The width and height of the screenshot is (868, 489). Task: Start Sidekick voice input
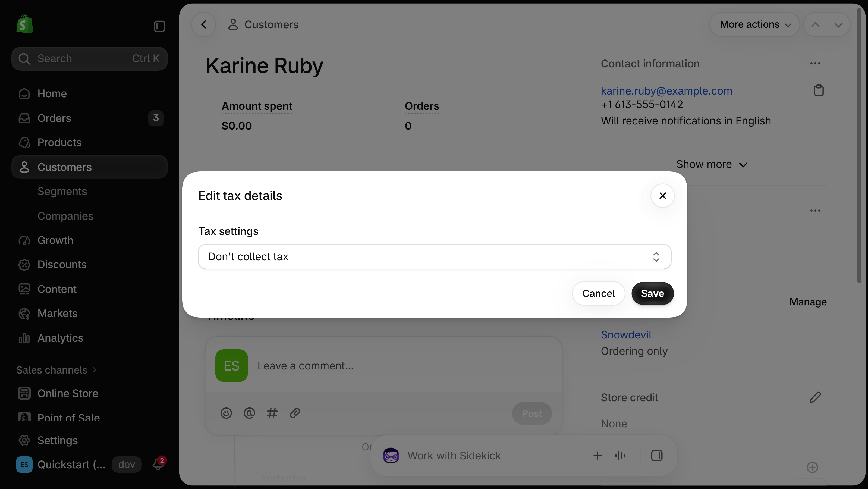point(620,456)
